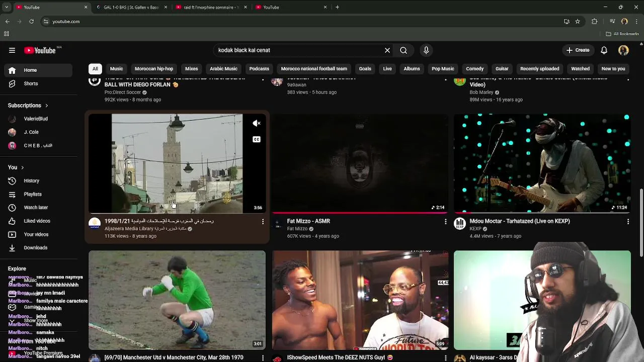Click the Create button
The image size is (644, 362).
pyautogui.click(x=578, y=50)
